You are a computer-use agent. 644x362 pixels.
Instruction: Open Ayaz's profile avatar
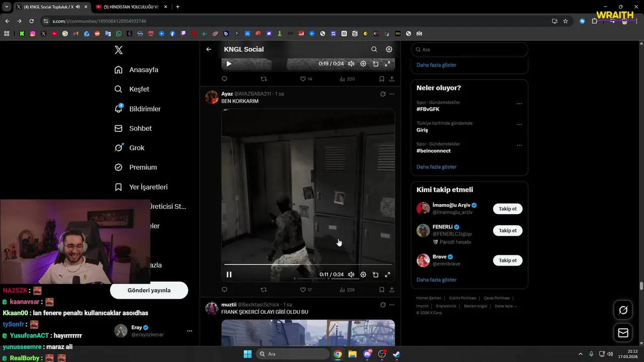212,97
